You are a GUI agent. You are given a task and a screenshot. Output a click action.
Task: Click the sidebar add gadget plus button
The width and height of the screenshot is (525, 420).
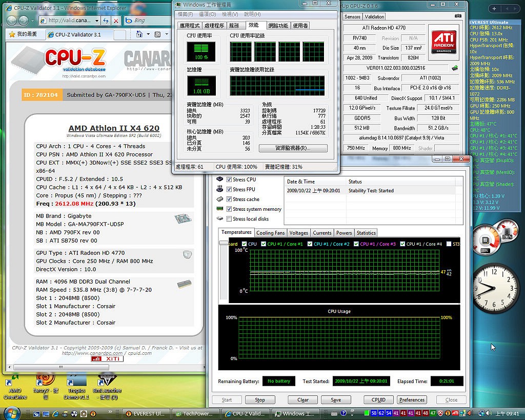coord(494,9)
